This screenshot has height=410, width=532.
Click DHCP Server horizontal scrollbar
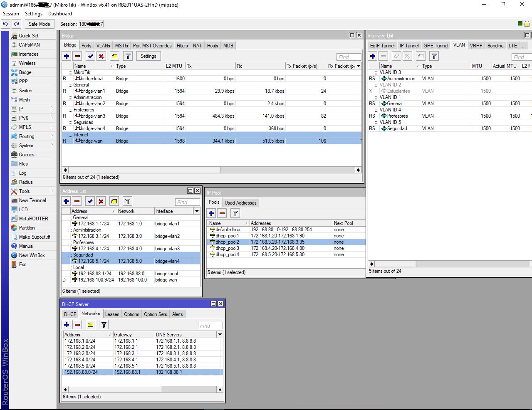click(143, 390)
